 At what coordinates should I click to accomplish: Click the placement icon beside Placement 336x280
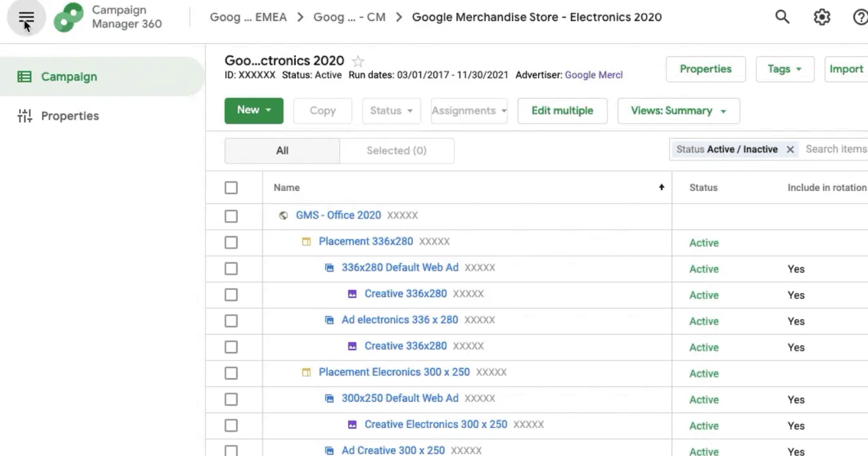click(x=306, y=241)
